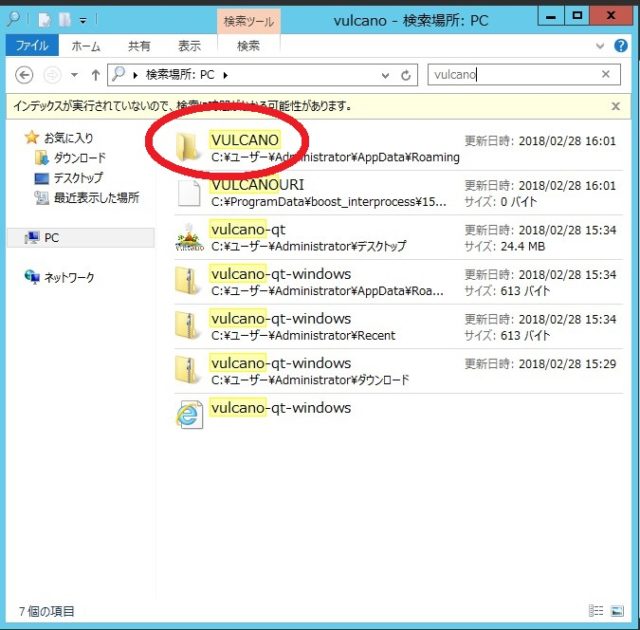Expand address bar history dropdown
The image size is (640, 630).
385,75
